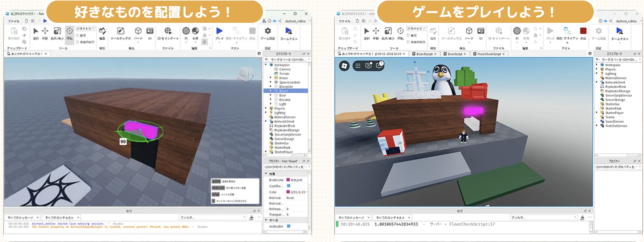Close the BoardScript tab
This screenshot has width=644, height=242.
[435, 54]
